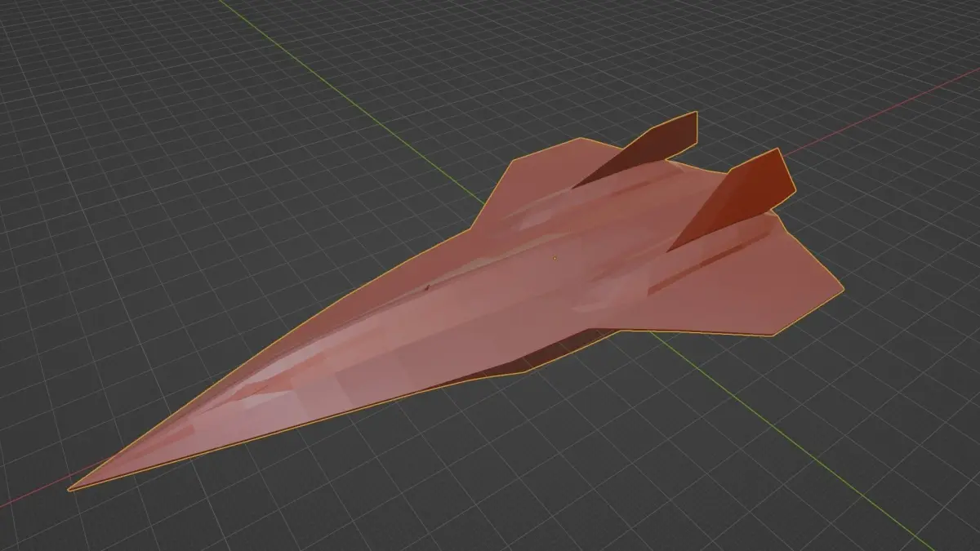Click the orange object origin dot
The image size is (980, 551).
click(555, 258)
